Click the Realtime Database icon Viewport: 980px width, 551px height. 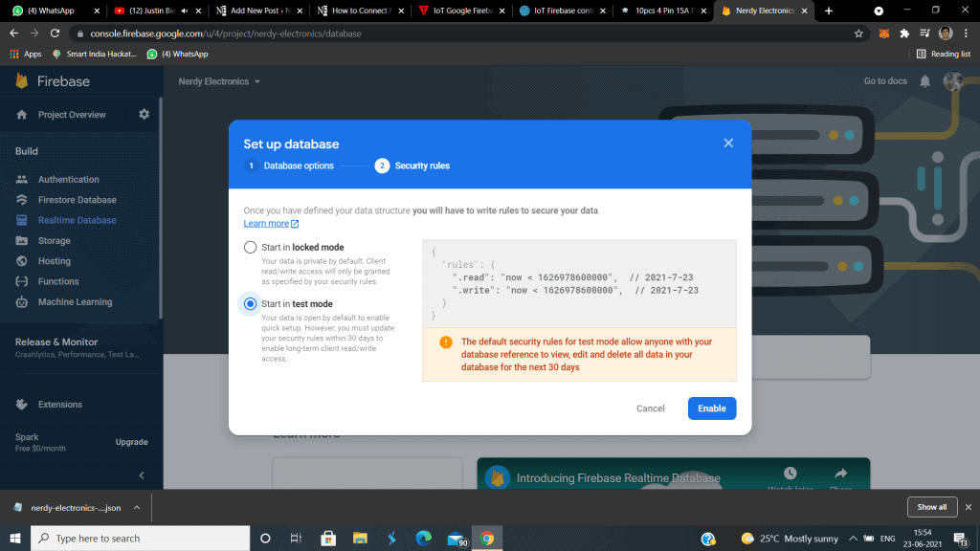22,221
